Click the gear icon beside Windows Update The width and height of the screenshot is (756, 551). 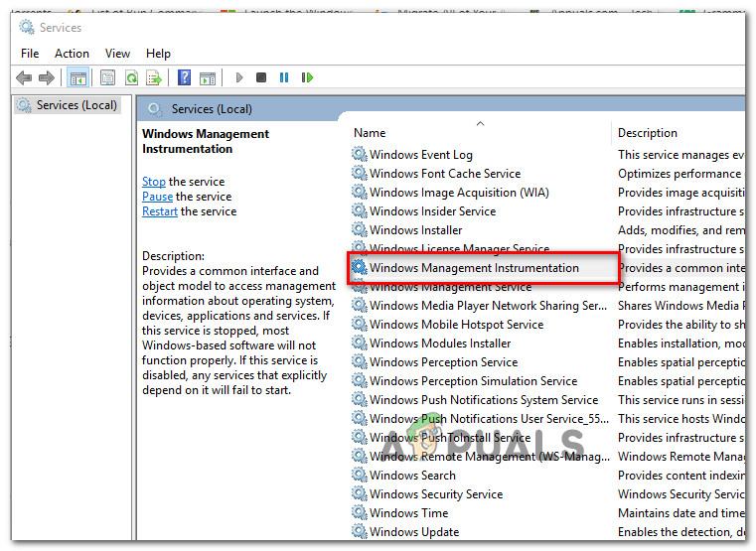[360, 531]
